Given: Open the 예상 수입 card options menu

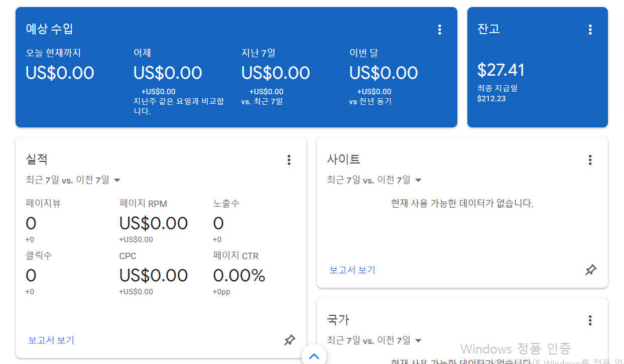Looking at the screenshot, I should coord(440,29).
